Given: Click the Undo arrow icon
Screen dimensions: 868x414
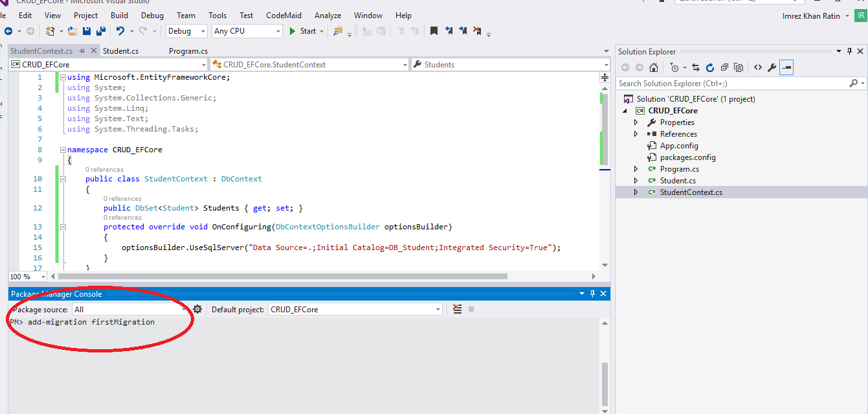Looking at the screenshot, I should point(120,31).
